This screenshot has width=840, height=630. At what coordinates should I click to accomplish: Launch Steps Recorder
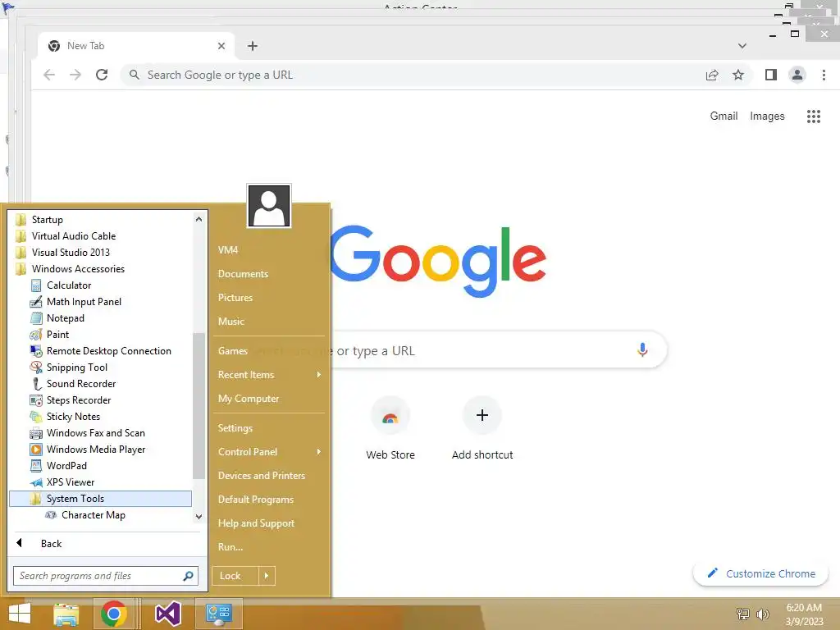click(78, 400)
